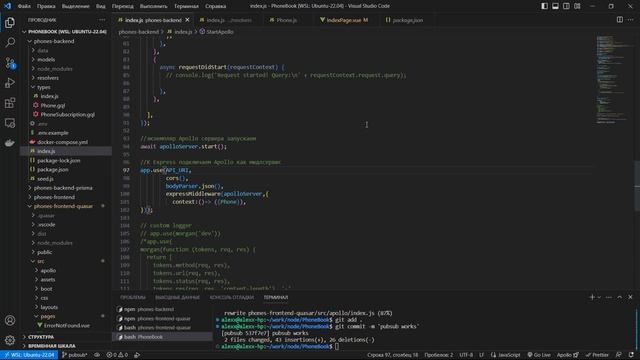Click the split editor icon

pyautogui.click(x=620, y=20)
